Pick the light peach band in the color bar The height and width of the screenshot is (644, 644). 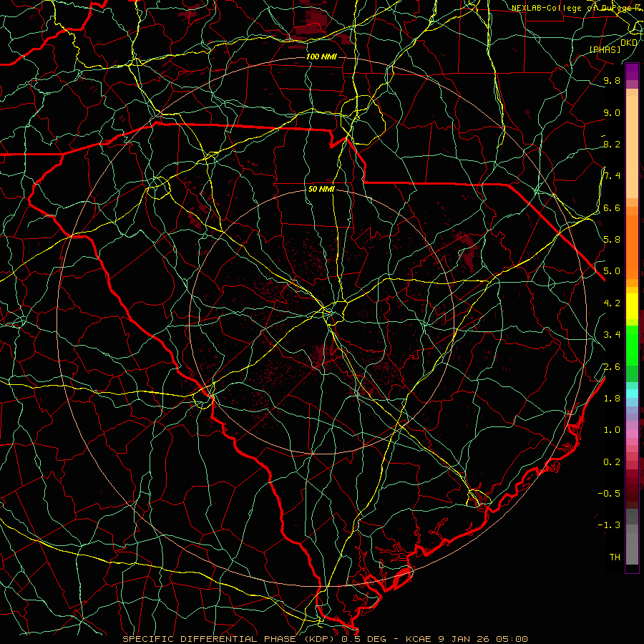pyautogui.click(x=632, y=148)
